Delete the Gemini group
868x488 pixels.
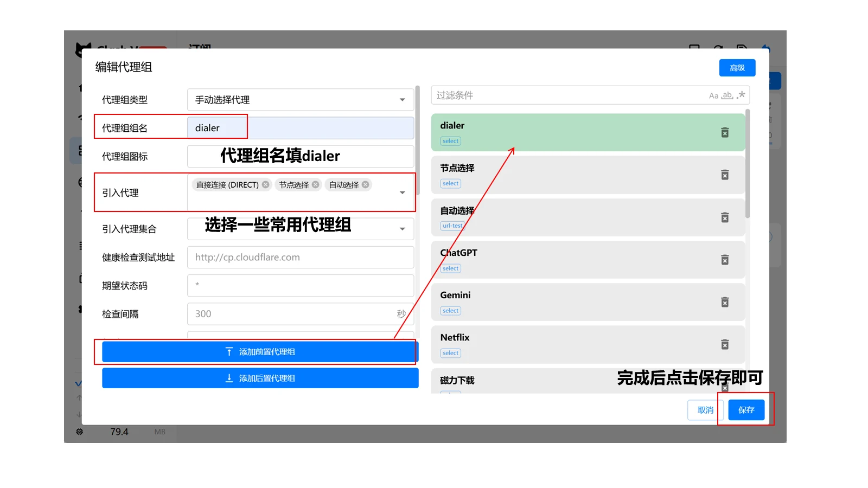pyautogui.click(x=725, y=302)
